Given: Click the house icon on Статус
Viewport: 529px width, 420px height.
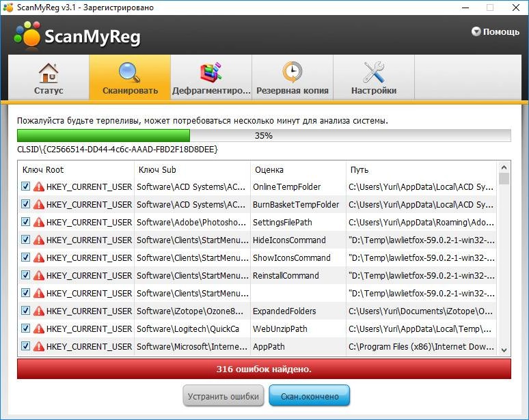Looking at the screenshot, I should click(49, 72).
